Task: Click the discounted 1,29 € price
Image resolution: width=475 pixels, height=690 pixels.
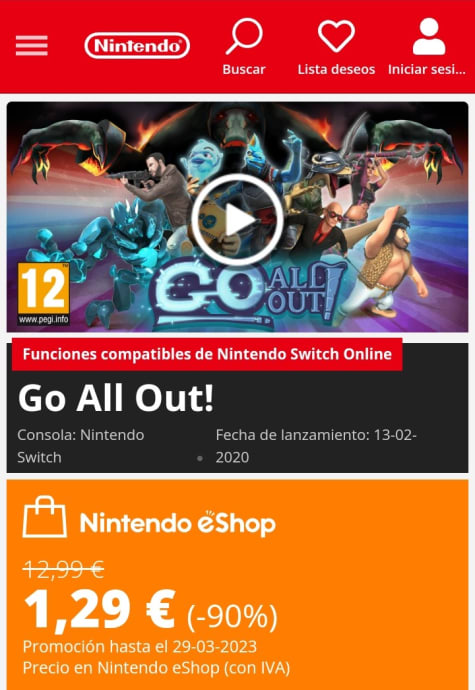Action: pos(100,610)
